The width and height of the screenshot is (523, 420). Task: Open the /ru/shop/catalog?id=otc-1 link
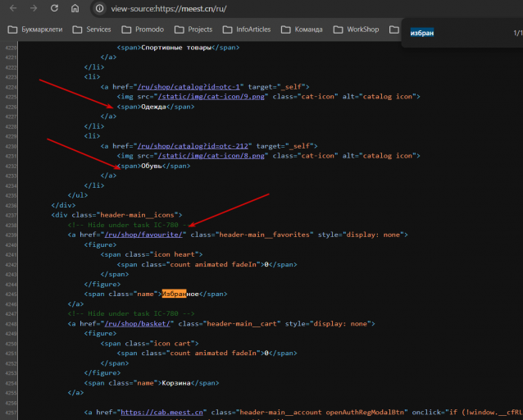click(189, 87)
